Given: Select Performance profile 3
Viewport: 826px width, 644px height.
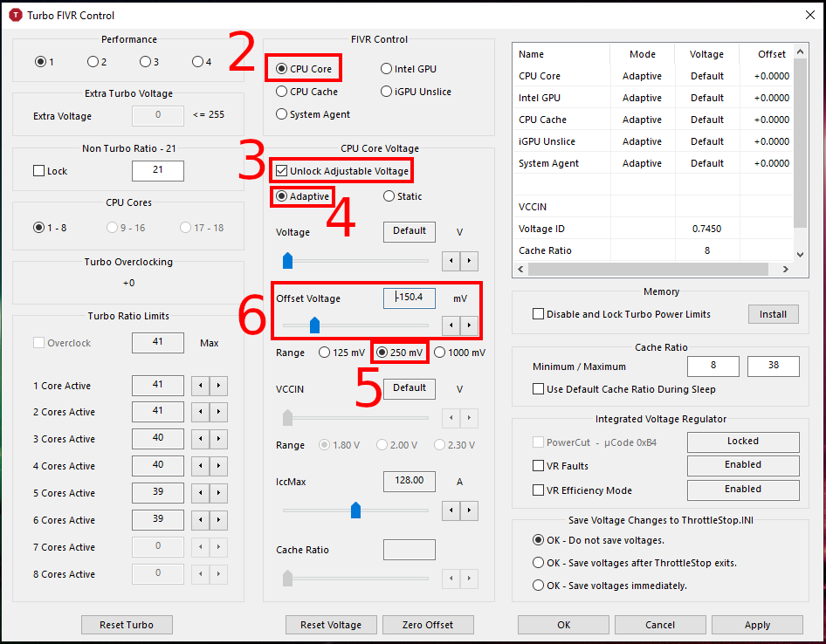Looking at the screenshot, I should coord(149,62).
